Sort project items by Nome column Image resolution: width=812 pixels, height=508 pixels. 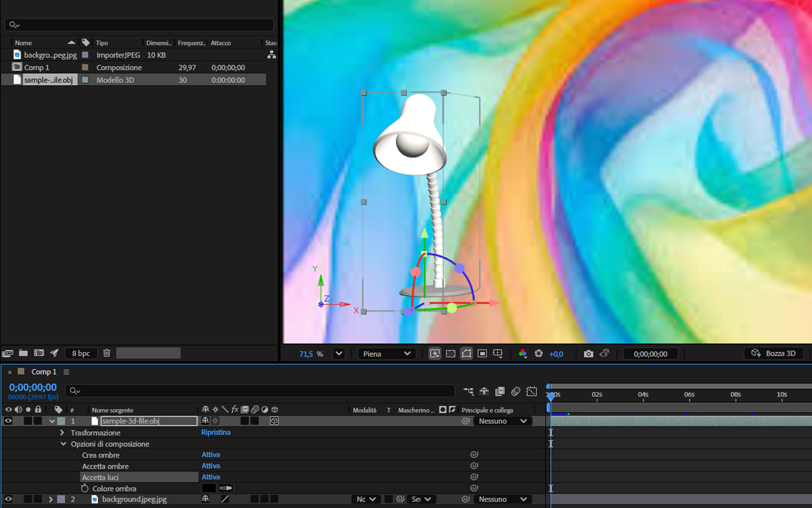23,43
